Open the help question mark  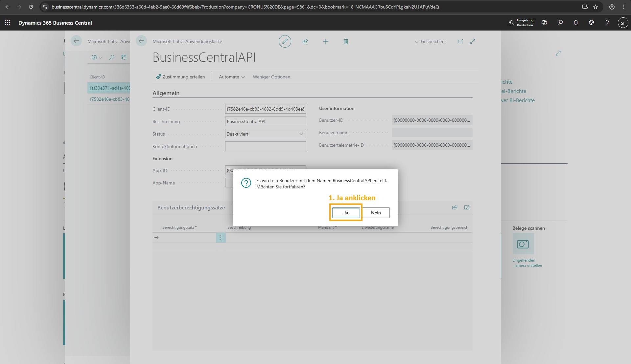click(607, 23)
